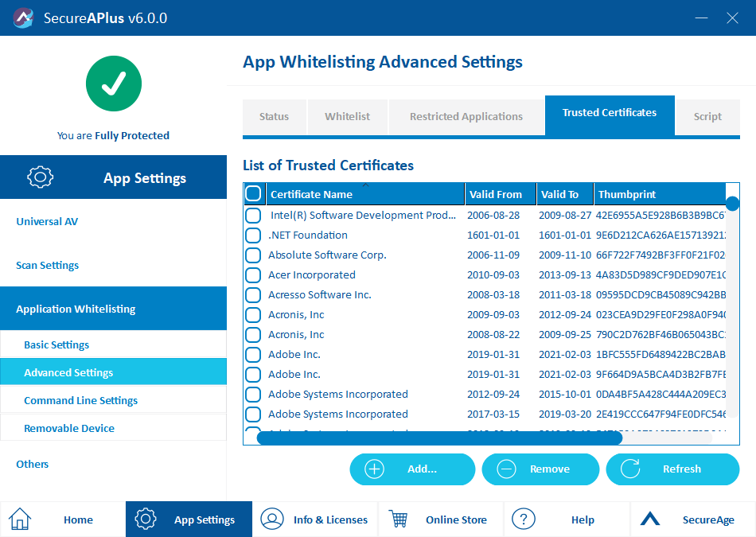This screenshot has height=537, width=756.
Task: Click the Refresh button label
Action: tap(682, 469)
